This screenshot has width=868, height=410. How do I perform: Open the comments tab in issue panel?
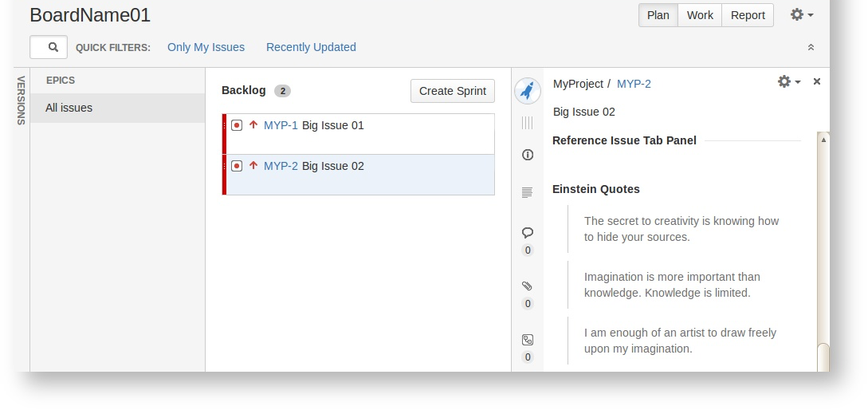pos(527,233)
